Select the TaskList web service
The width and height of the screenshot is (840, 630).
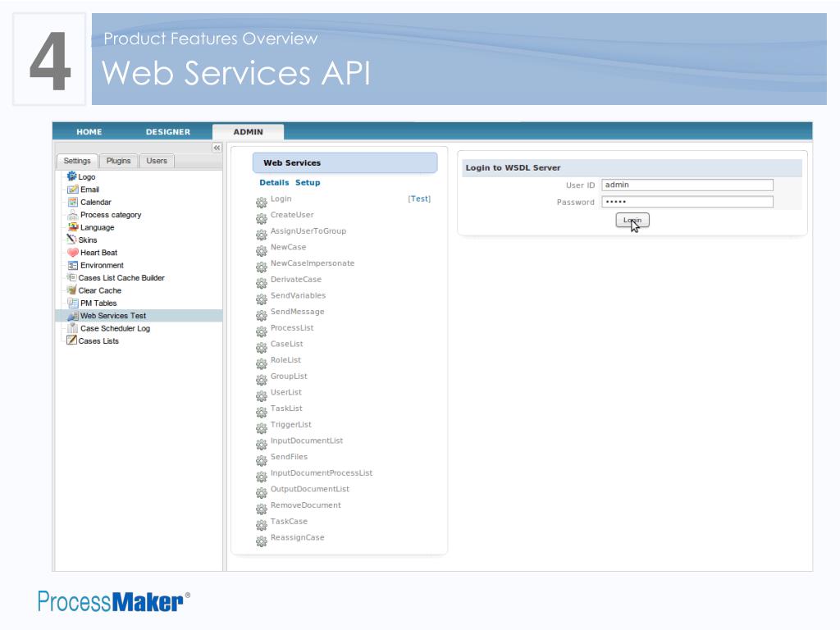point(286,409)
